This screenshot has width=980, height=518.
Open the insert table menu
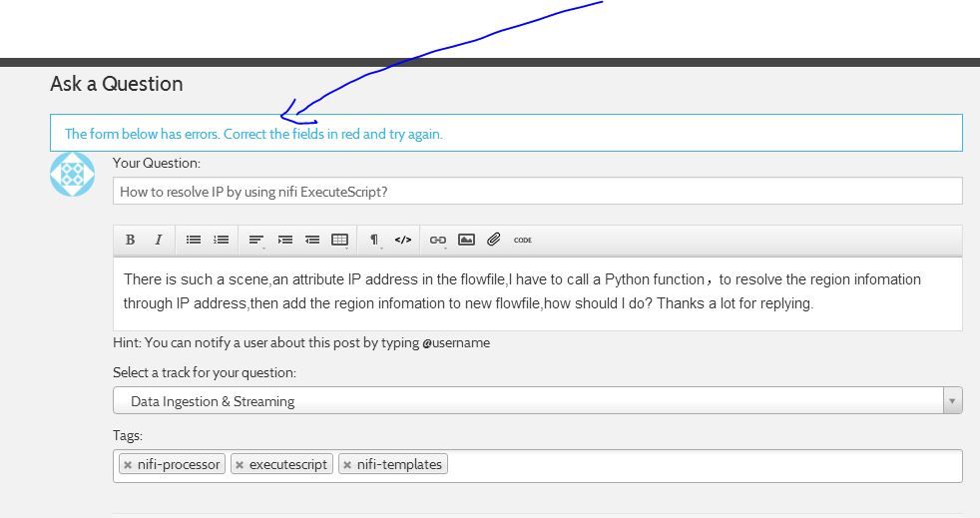(339, 240)
